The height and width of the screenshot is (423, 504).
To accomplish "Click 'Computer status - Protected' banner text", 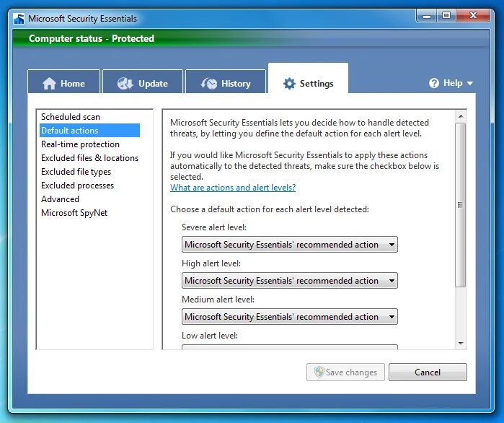I will [x=92, y=38].
